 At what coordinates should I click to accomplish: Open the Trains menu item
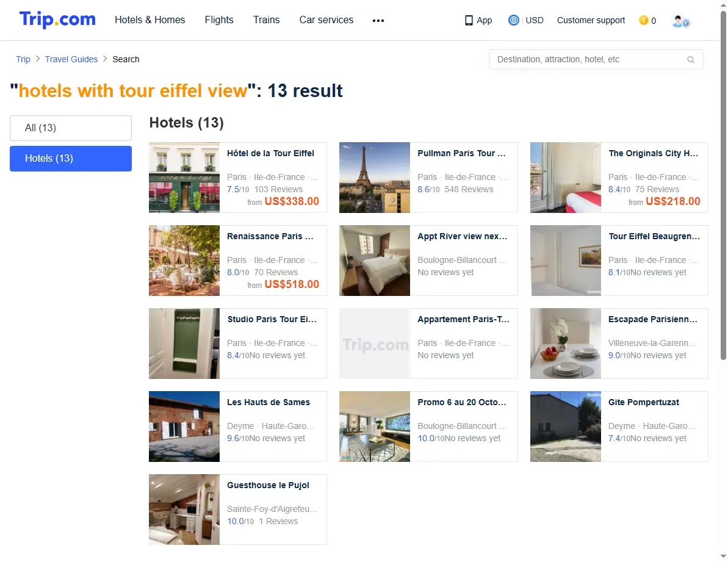tap(267, 20)
